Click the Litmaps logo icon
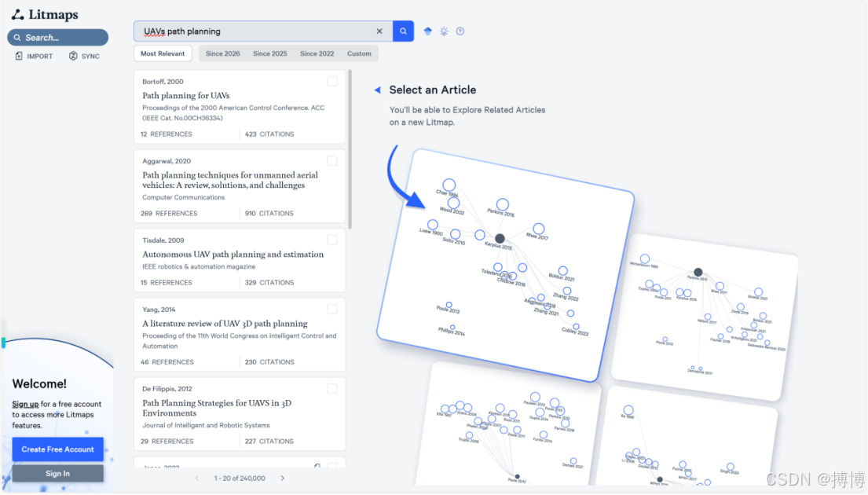 click(18, 14)
